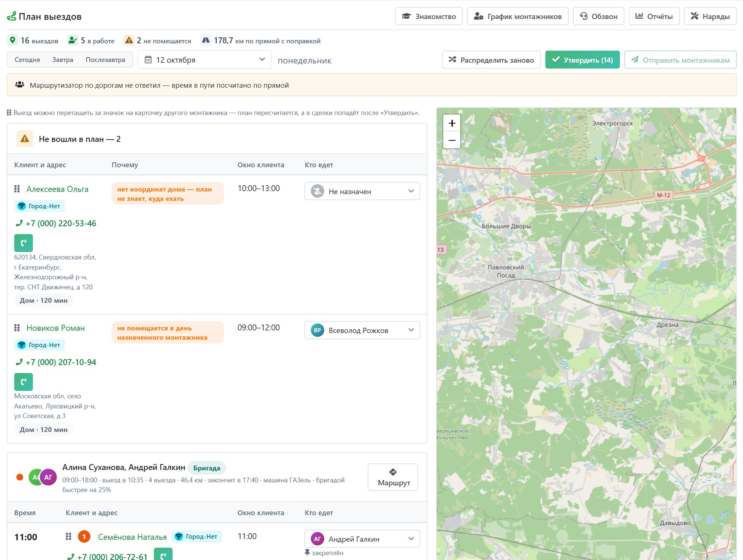Open the Всеволод Рожков installer dropdown
The height and width of the screenshot is (560, 743).
pyautogui.click(x=362, y=330)
